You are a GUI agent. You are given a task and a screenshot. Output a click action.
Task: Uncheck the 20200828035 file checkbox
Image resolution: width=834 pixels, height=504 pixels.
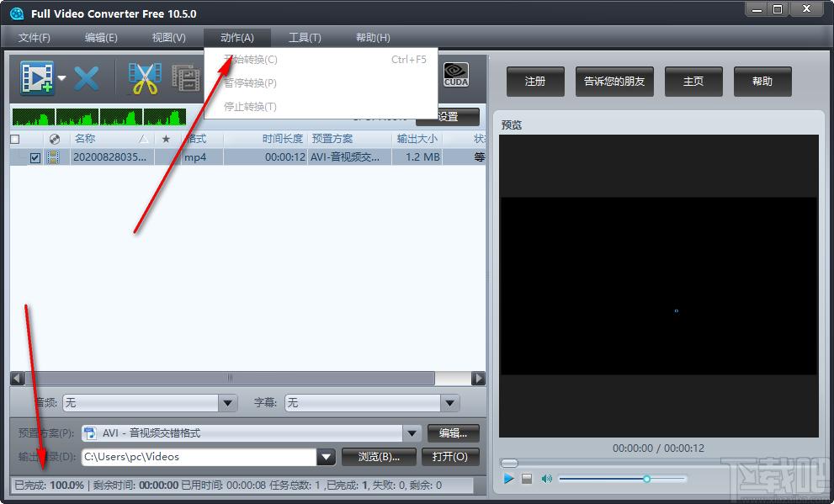coord(35,157)
